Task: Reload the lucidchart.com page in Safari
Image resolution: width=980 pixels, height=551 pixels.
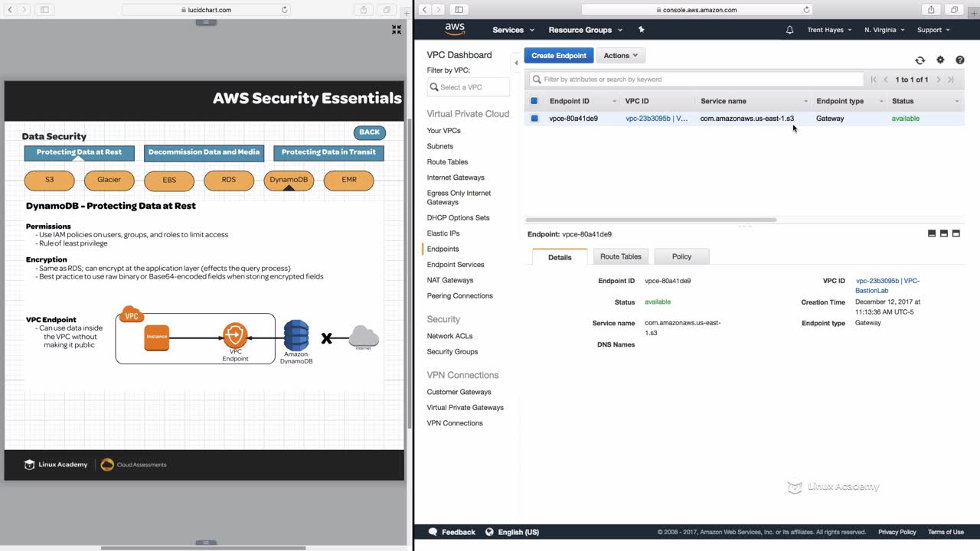Action: (285, 10)
